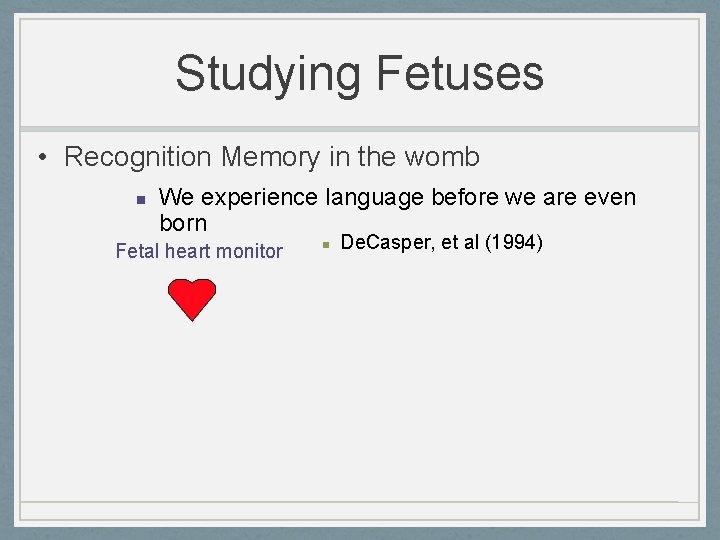This screenshot has width=720, height=540.
Task: Click the horizontal divider under the title
Action: coord(359,129)
